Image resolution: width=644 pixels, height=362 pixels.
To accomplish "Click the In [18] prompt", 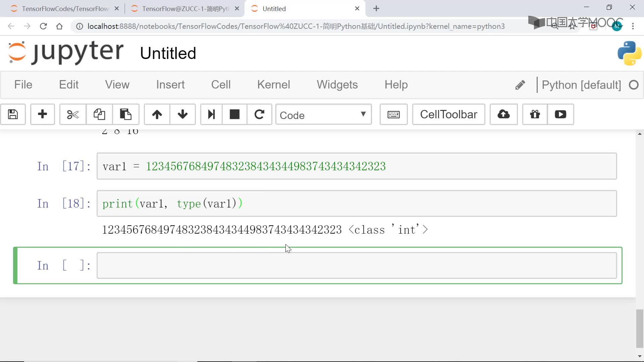I will coord(64,203).
